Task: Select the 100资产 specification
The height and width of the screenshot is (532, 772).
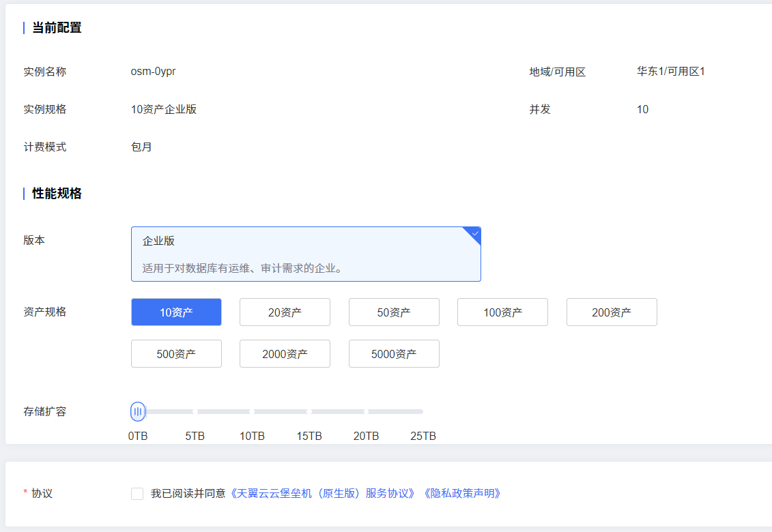Action: click(502, 312)
